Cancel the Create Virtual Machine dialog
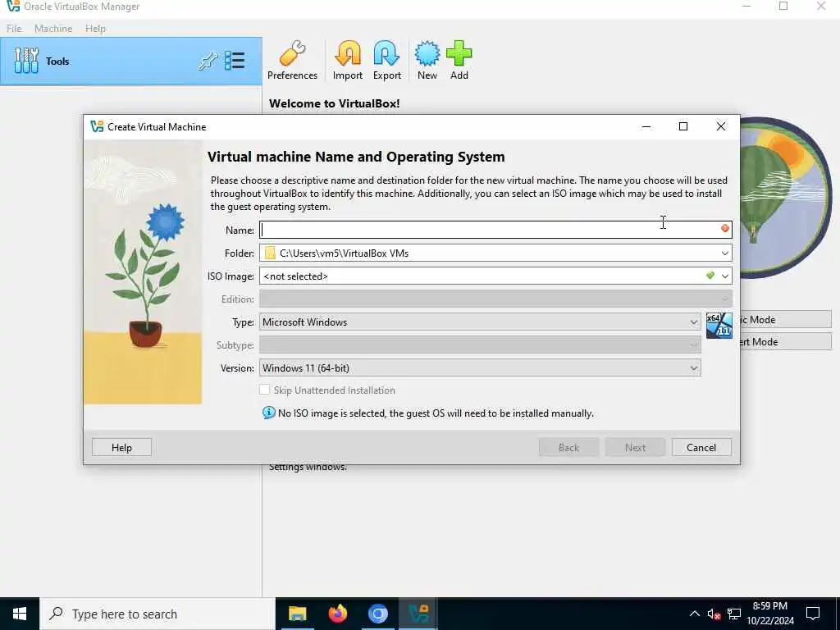Image resolution: width=840 pixels, height=630 pixels. (701, 447)
